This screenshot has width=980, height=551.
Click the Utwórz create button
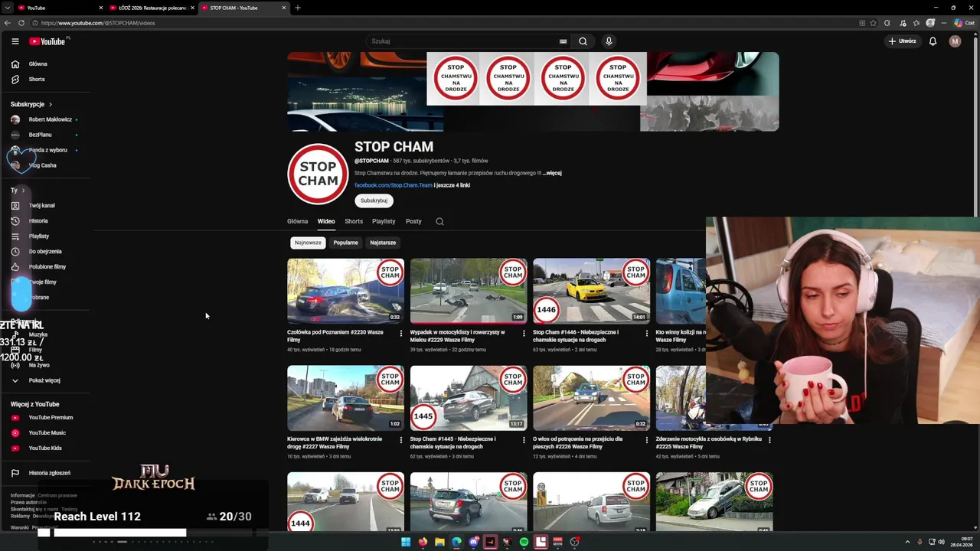tap(902, 41)
